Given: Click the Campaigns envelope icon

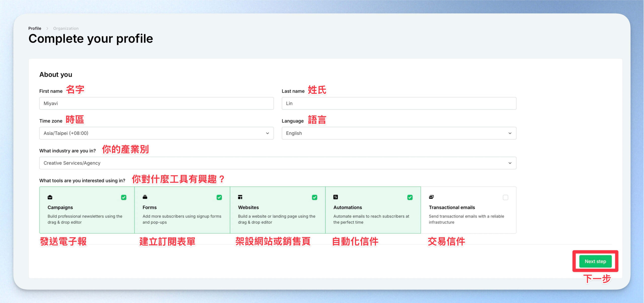Looking at the screenshot, I should click(50, 197).
